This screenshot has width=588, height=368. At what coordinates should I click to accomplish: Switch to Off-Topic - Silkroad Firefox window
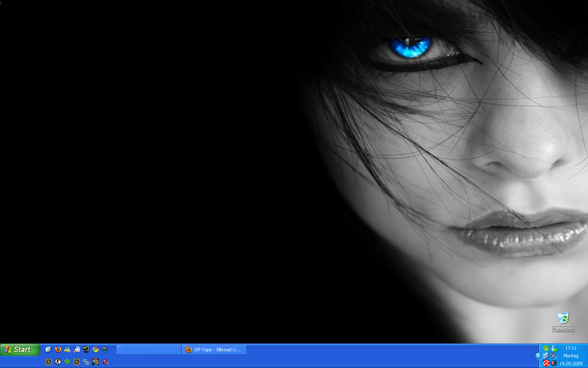coord(214,350)
